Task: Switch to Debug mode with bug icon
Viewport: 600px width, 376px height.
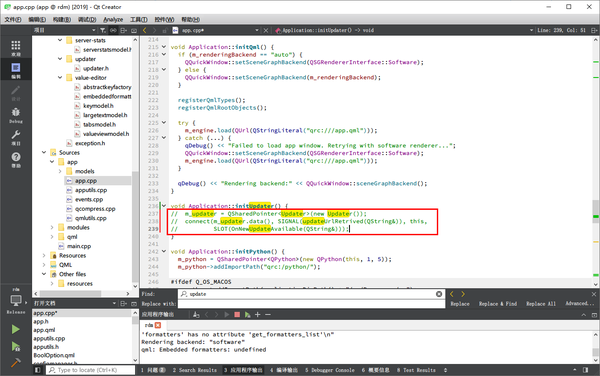Action: [x=16, y=115]
